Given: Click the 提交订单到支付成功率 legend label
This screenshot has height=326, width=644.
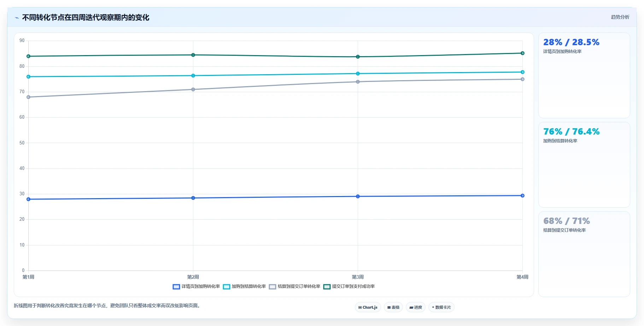Looking at the screenshot, I should (353, 286).
